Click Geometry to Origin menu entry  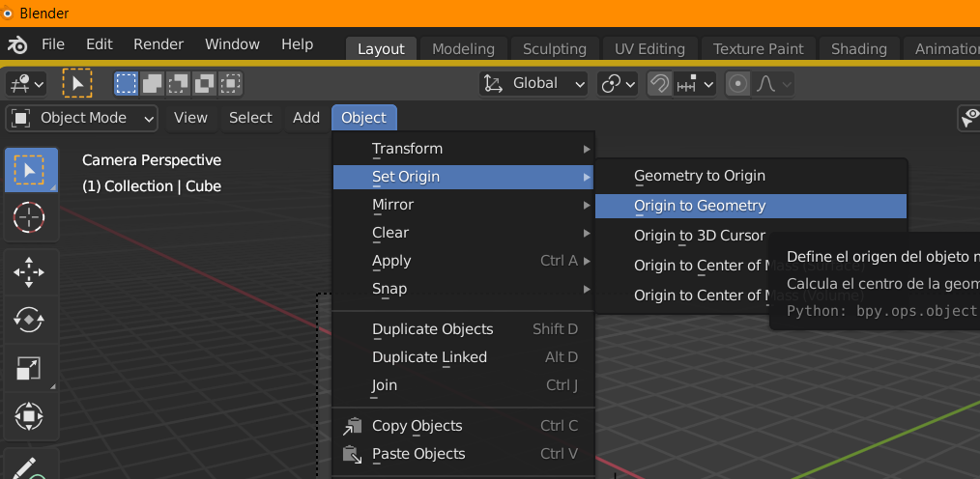[699, 176]
